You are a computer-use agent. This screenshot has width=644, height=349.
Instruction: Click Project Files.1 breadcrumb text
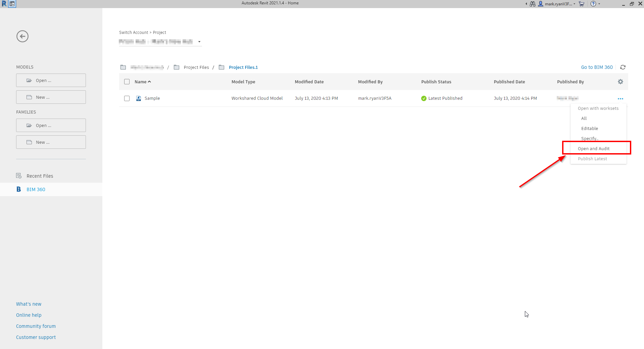(243, 67)
